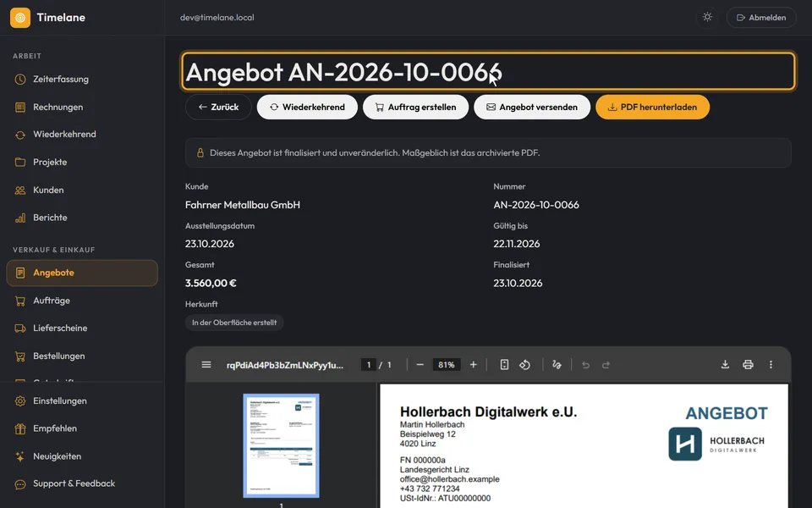Click the Lieferscheine truck icon
Image resolution: width=812 pixels, height=508 pixels.
pos(20,329)
